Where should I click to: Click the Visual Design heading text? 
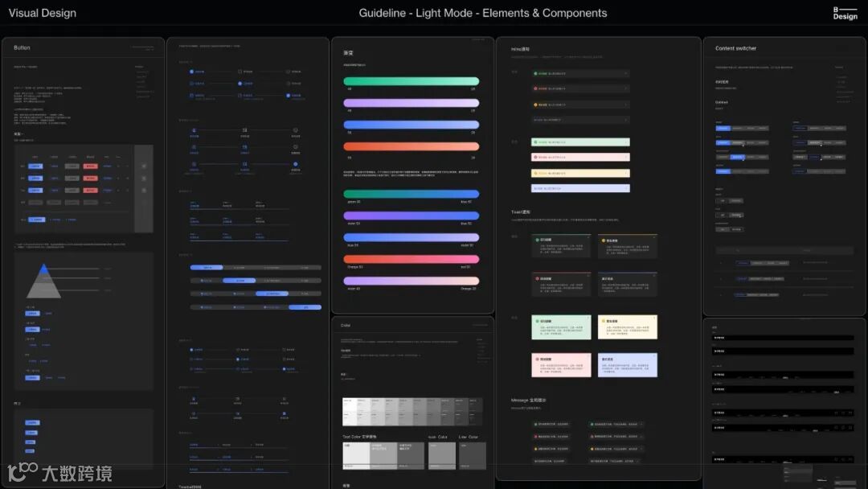coord(42,13)
